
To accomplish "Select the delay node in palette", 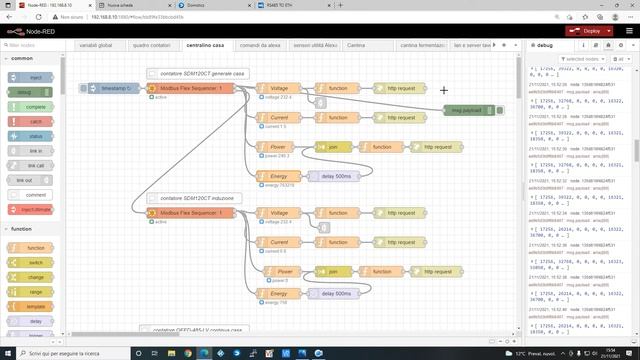I will coord(31,321).
